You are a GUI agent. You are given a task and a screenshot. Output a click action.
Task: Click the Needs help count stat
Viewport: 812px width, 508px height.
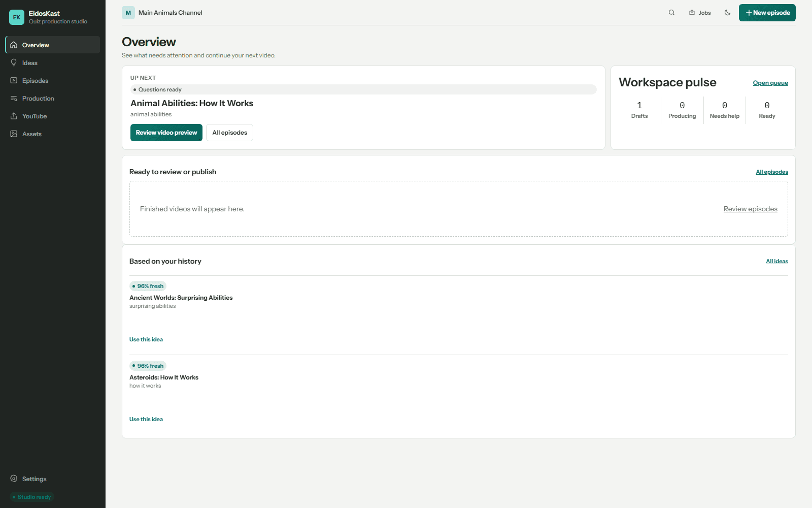[725, 110]
